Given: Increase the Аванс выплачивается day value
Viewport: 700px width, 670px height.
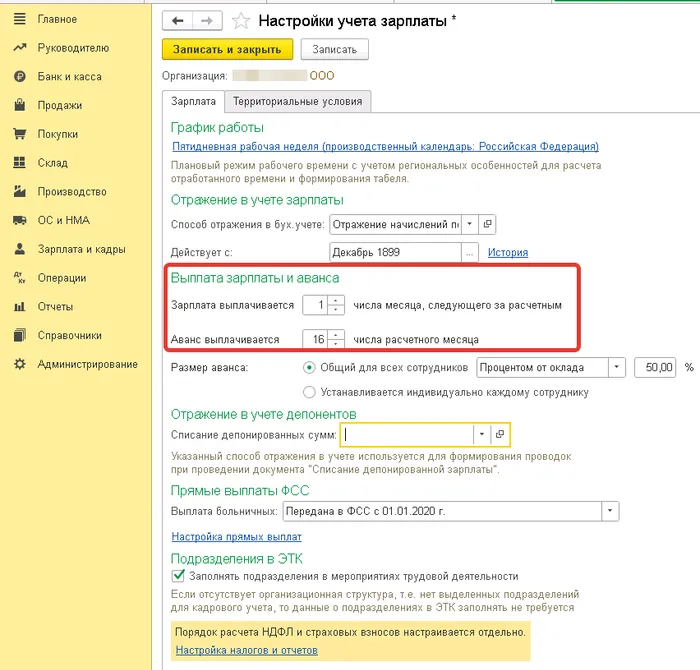Looking at the screenshot, I should tap(336, 334).
